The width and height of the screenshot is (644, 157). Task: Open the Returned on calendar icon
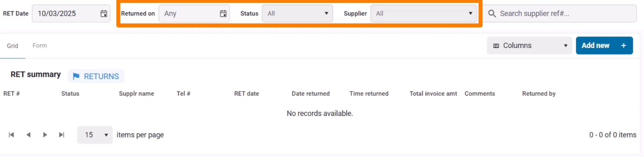pos(223,14)
